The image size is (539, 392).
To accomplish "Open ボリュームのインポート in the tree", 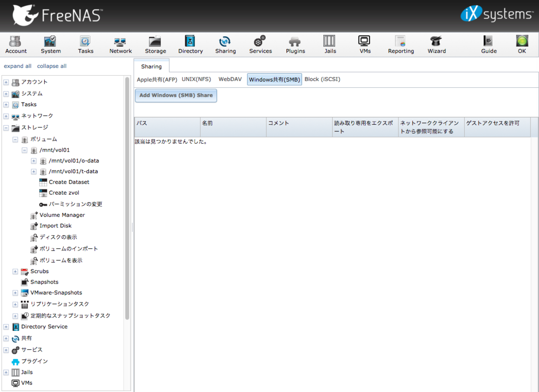I will 69,249.
